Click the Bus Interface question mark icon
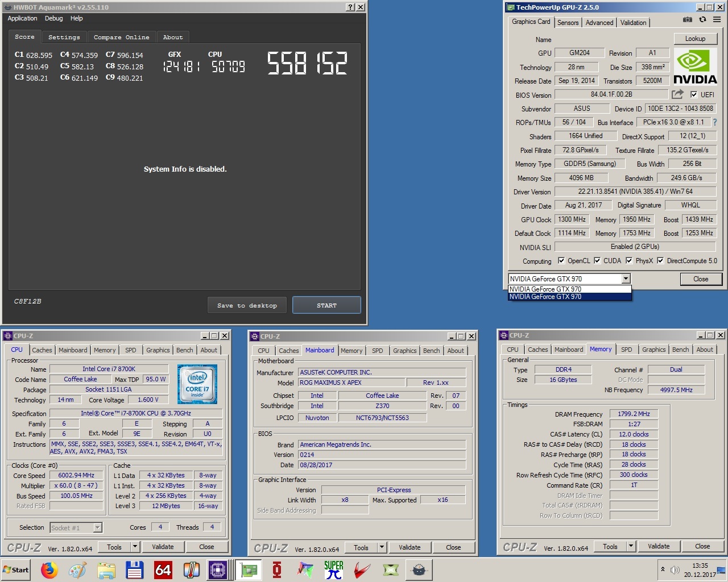Viewport: 728px width, 582px height. pyautogui.click(x=715, y=122)
